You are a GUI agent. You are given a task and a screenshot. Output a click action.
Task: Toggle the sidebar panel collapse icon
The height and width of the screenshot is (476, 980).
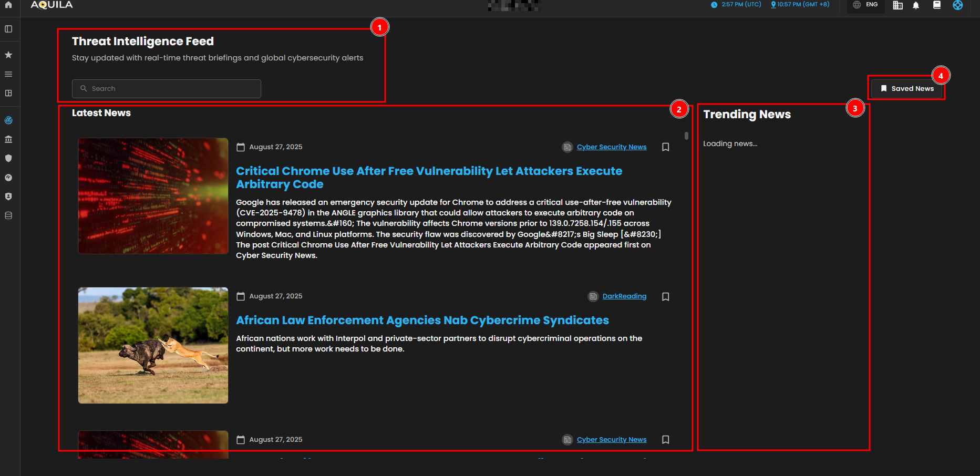tap(8, 29)
